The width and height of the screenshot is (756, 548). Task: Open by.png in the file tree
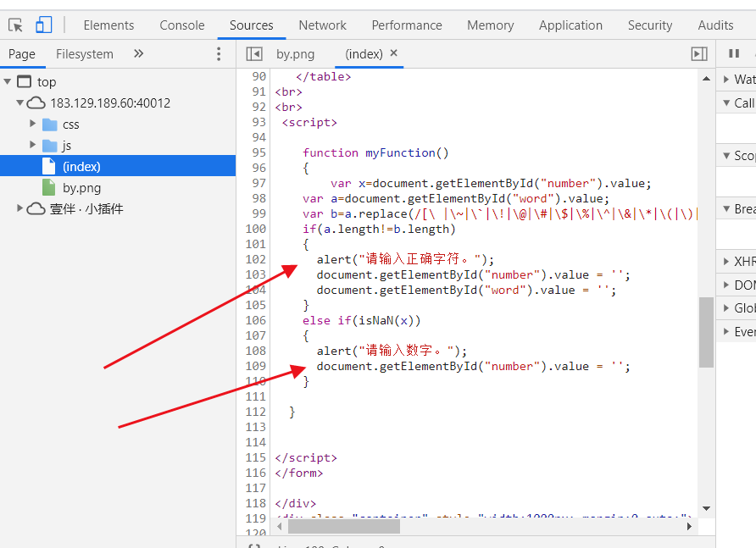81,188
